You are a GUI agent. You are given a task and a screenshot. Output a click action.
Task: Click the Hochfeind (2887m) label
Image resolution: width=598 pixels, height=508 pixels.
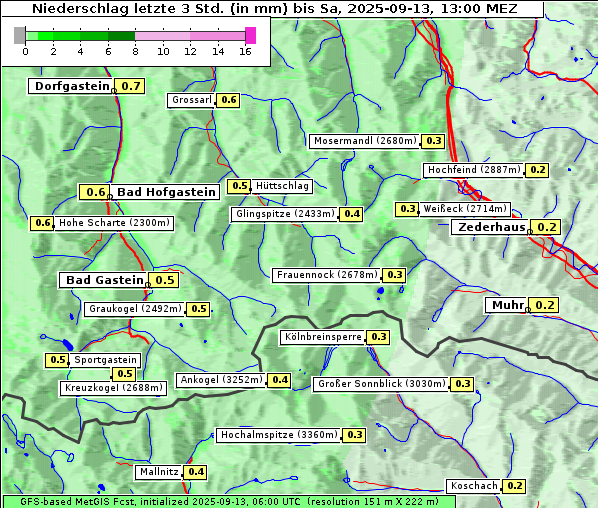(474, 170)
